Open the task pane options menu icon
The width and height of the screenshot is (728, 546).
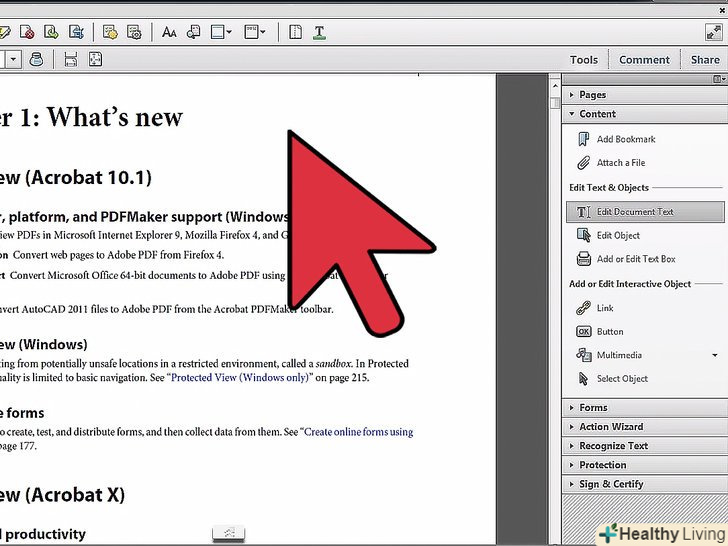[719, 79]
